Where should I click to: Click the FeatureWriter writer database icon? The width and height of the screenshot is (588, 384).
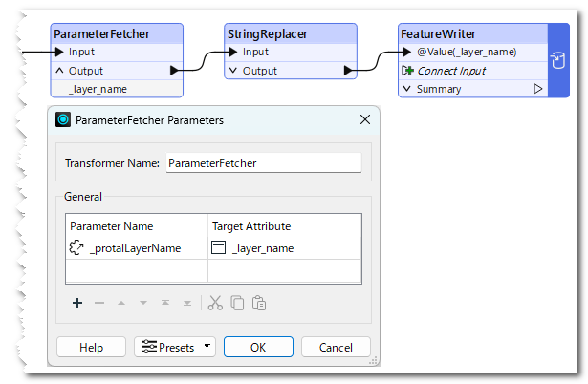pos(558,60)
